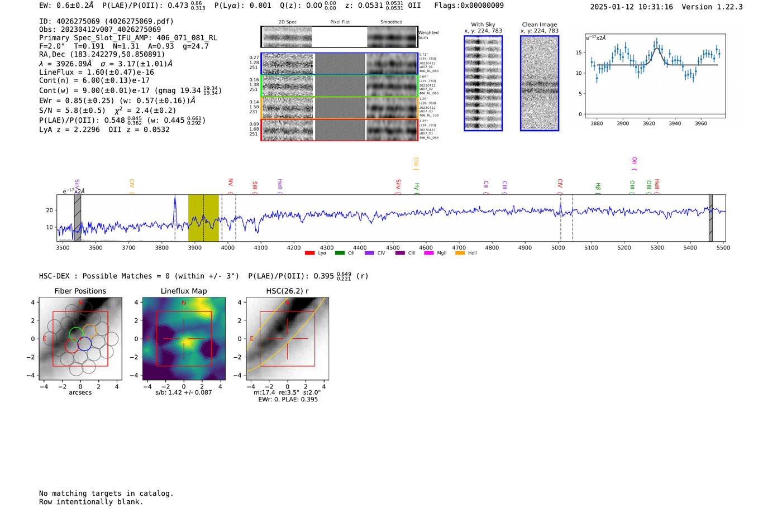Click the 'Pixel Flat' column header
This screenshot has width=782, height=532.
click(x=340, y=22)
